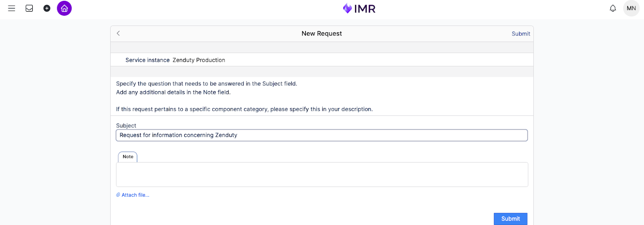644x225 pixels.
Task: Select the Zenduty Production service instance value
Action: [x=199, y=60]
